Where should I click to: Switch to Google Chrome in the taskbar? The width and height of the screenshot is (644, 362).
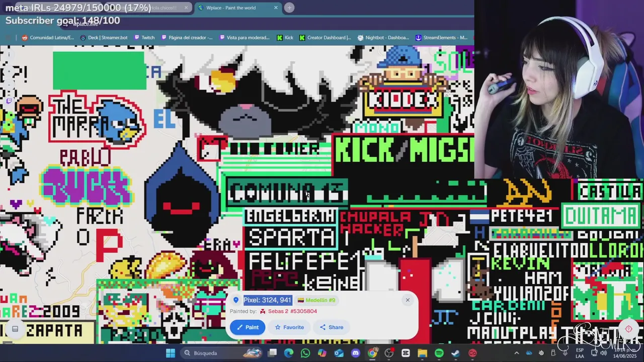click(x=372, y=353)
